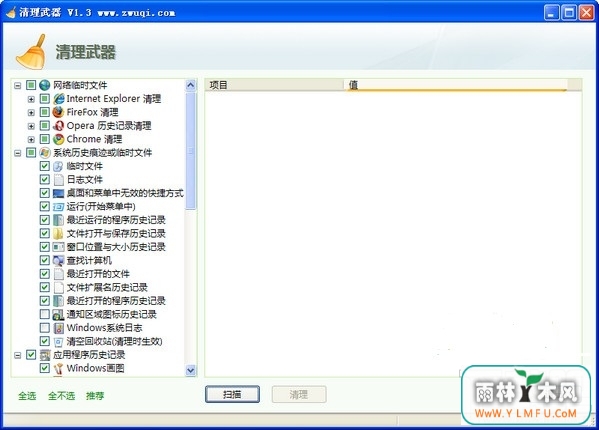Click the icon beside Windows系统日志
The image size is (599, 430).
click(x=58, y=328)
